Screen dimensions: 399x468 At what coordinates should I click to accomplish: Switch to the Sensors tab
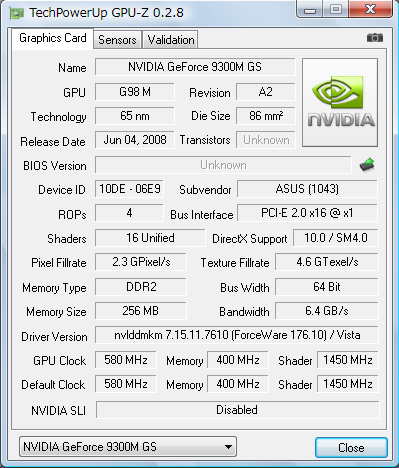point(117,40)
